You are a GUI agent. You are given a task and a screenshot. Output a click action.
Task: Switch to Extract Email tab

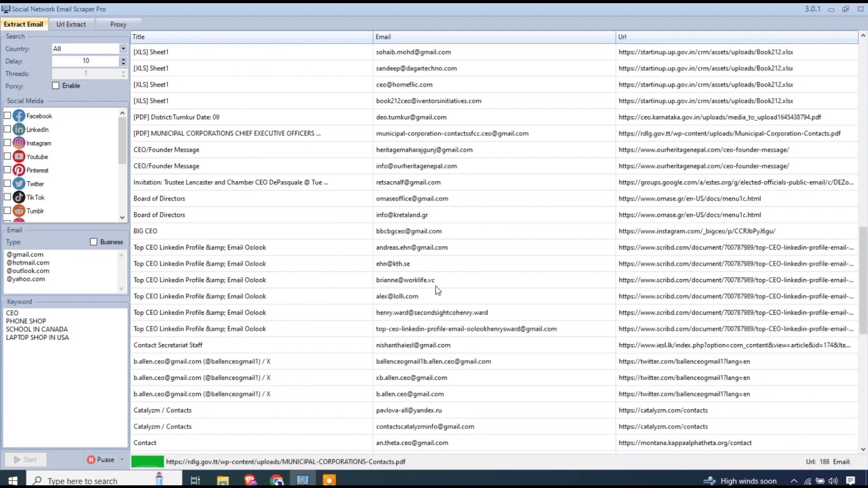click(x=24, y=24)
